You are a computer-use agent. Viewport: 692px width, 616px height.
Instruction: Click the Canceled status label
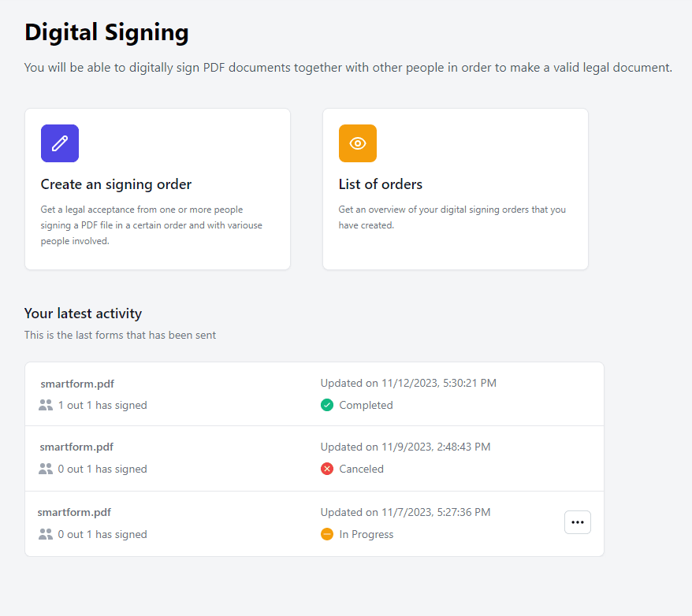tap(363, 469)
